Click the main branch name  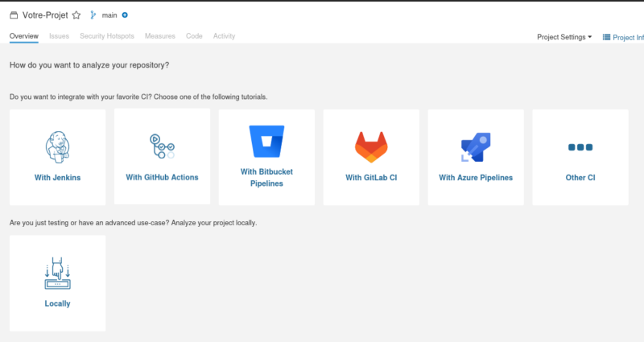109,15
